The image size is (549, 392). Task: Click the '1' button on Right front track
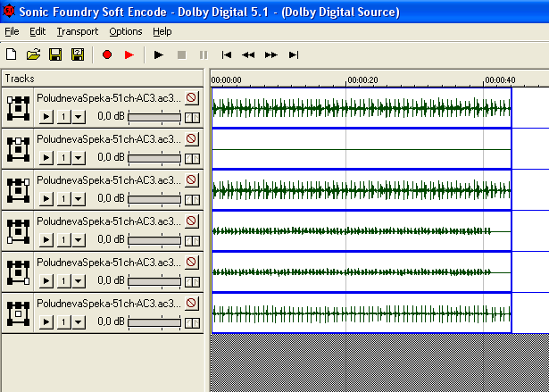click(63, 198)
